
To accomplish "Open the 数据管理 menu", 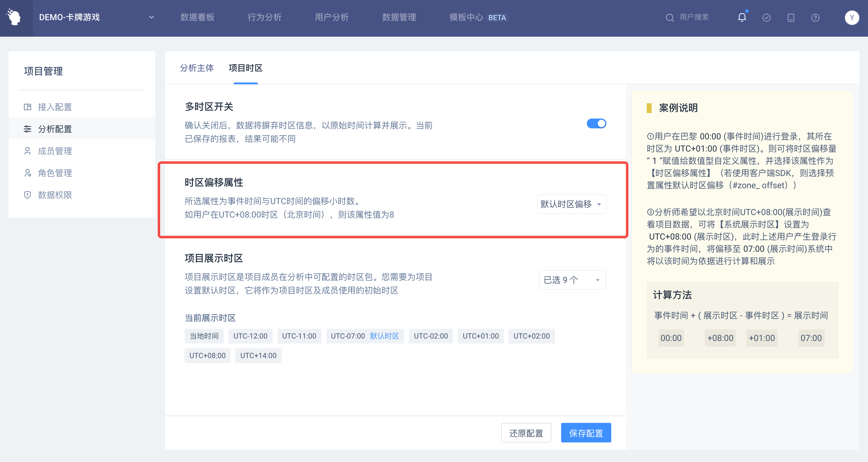I will click(x=399, y=17).
